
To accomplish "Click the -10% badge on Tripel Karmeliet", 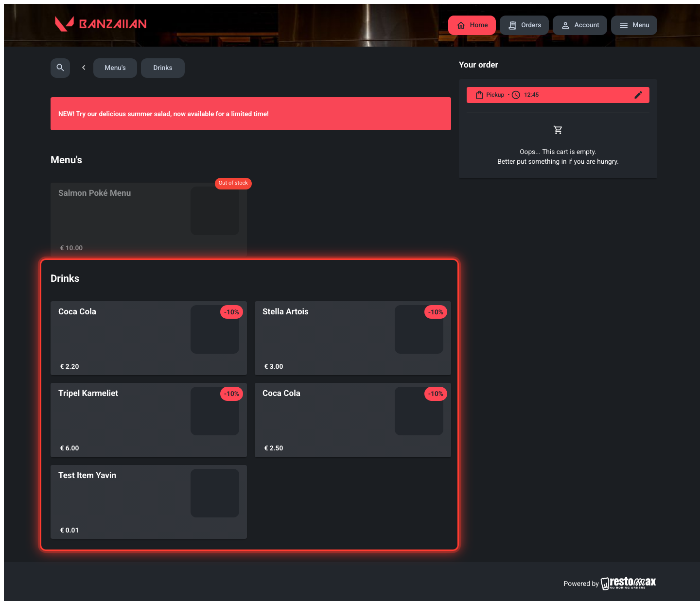I will point(231,394).
